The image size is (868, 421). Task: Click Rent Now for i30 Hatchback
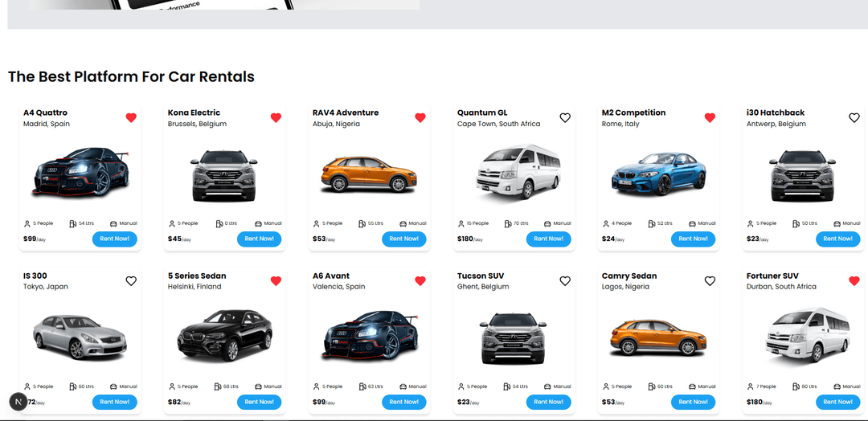point(838,239)
